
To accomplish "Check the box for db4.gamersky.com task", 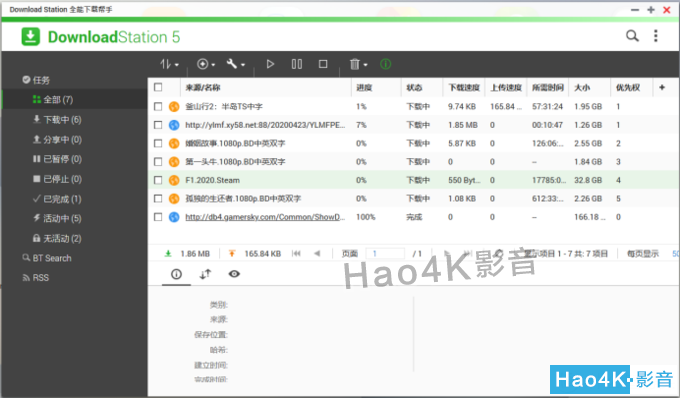I will coord(158,217).
